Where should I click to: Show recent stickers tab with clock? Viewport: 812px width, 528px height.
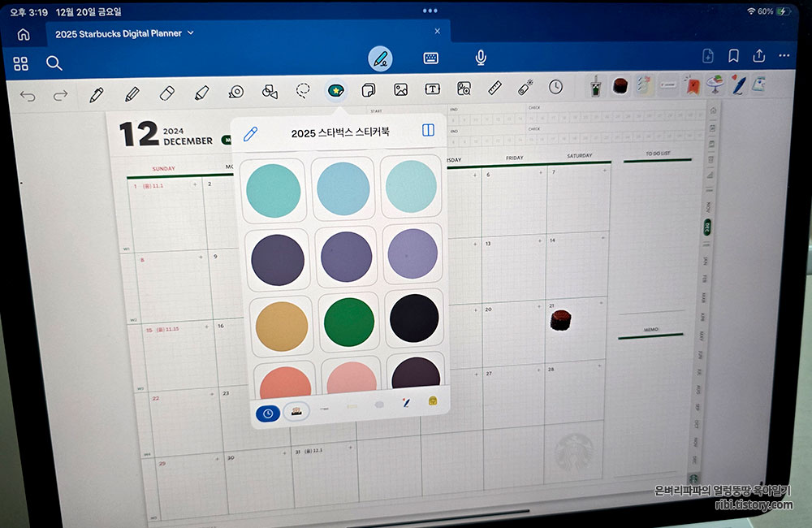[x=268, y=413]
